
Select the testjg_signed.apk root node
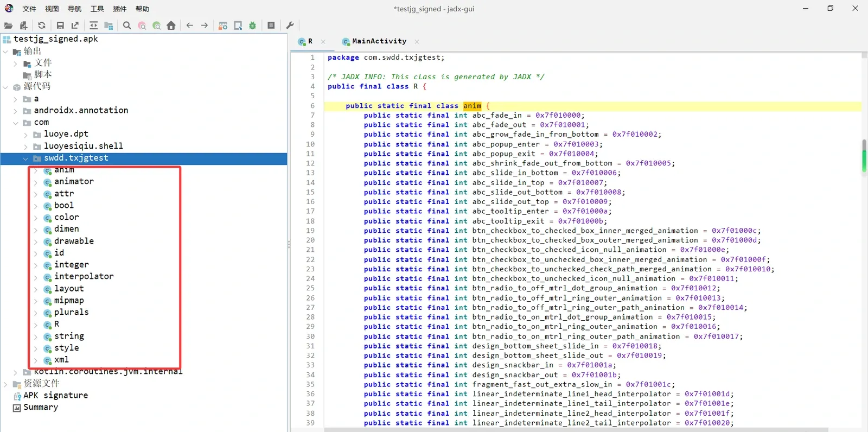[55, 39]
